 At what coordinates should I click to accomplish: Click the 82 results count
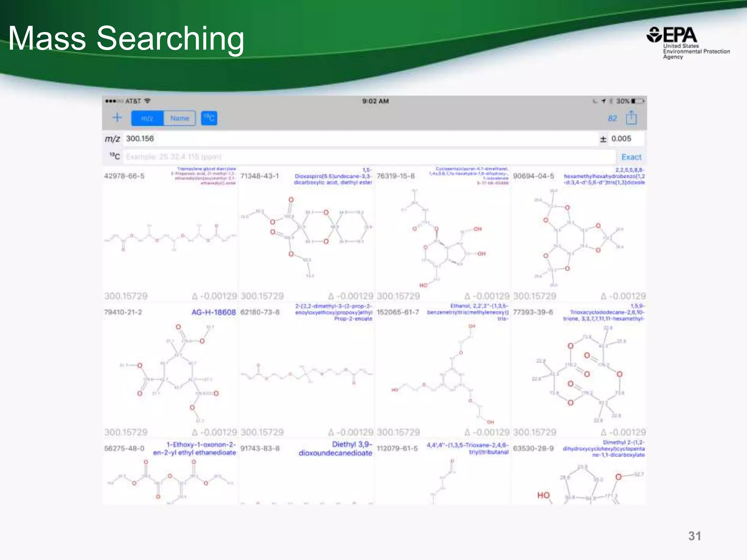pos(612,118)
